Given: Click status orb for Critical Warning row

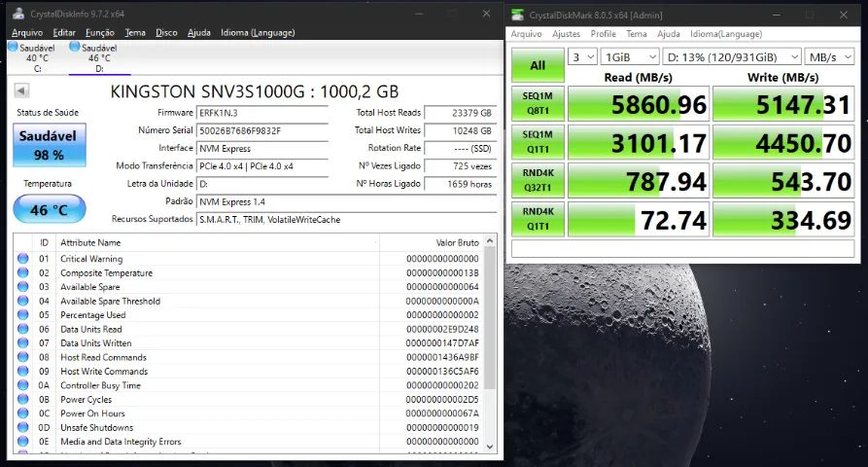Looking at the screenshot, I should 22,258.
